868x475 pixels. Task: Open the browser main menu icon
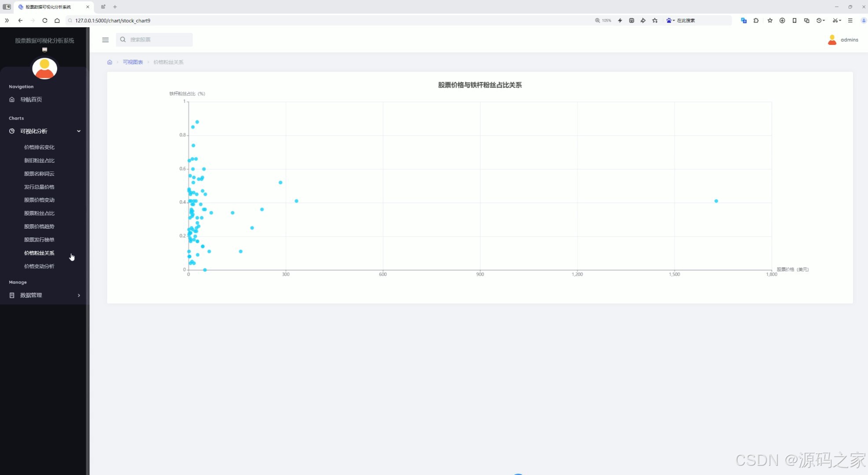(x=850, y=20)
